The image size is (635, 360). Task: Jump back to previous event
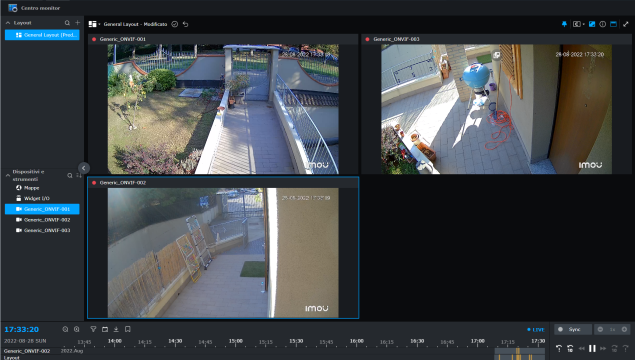pyautogui.click(x=559, y=348)
